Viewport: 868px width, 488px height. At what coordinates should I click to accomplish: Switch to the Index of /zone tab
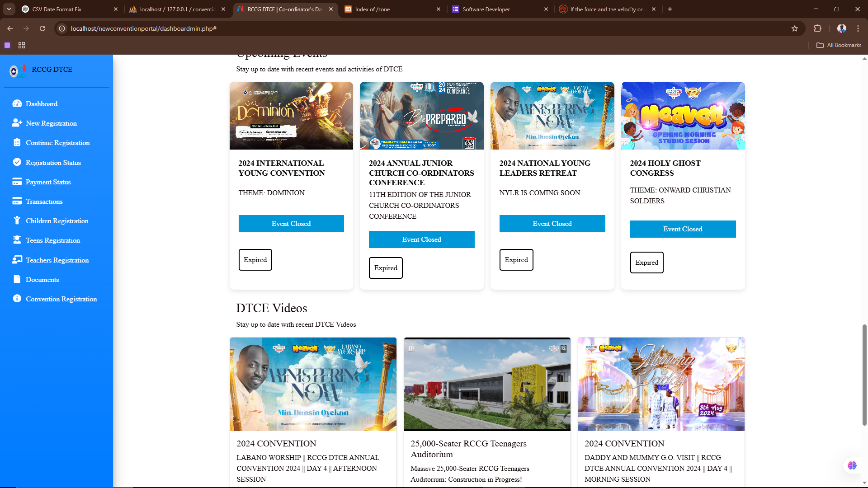392,9
